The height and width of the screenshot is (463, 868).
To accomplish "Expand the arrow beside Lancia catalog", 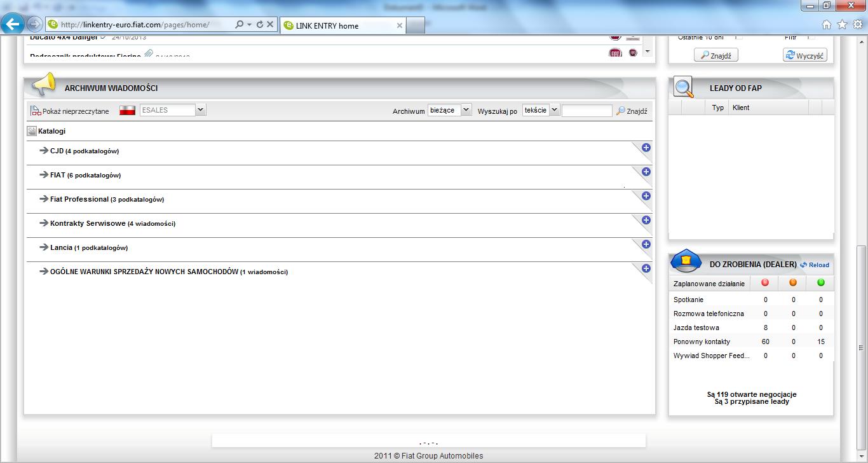I will point(44,247).
